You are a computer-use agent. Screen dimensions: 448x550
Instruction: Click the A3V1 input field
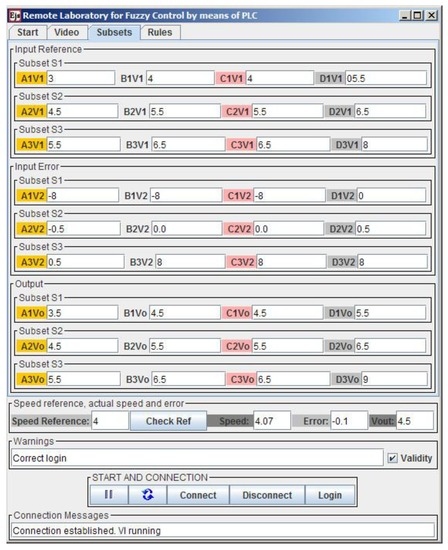point(83,145)
